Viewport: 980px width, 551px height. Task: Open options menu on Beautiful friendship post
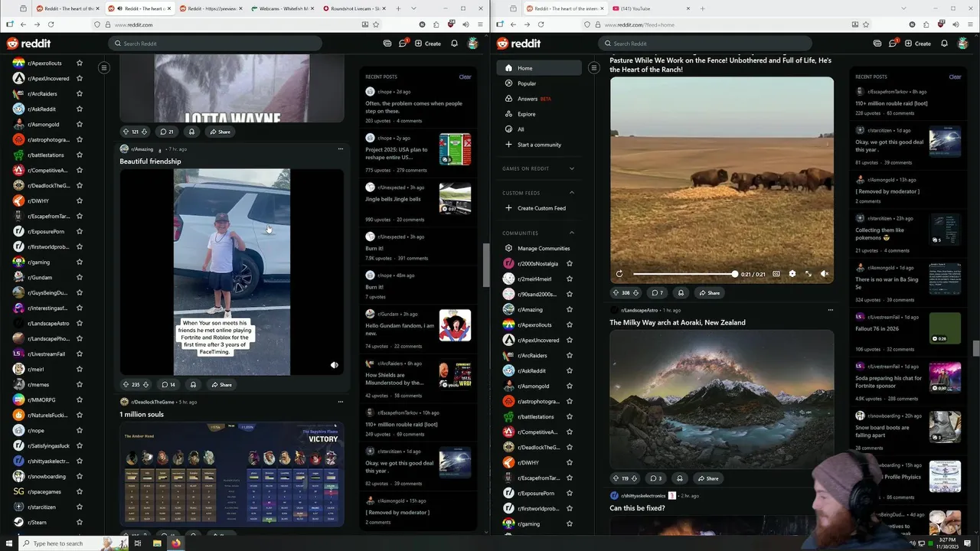coord(340,149)
